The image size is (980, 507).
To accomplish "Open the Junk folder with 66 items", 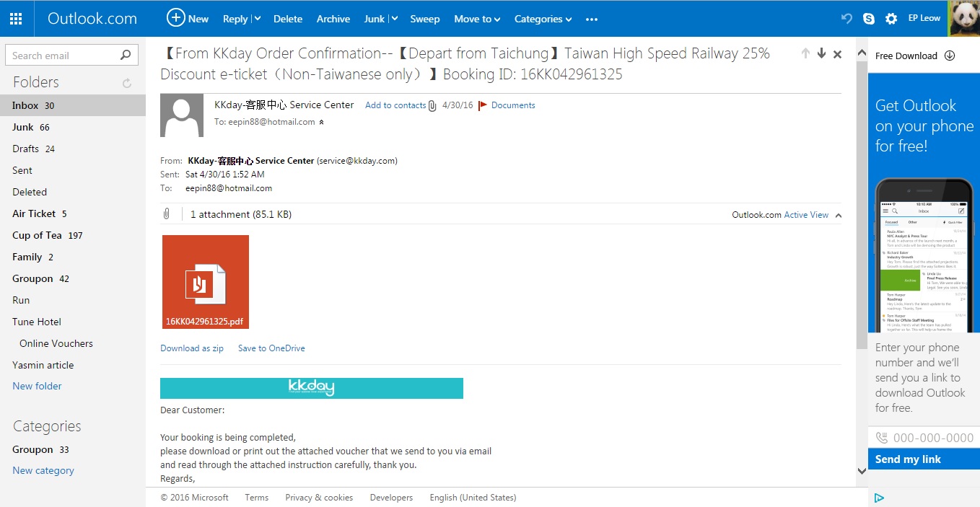I will (x=72, y=127).
